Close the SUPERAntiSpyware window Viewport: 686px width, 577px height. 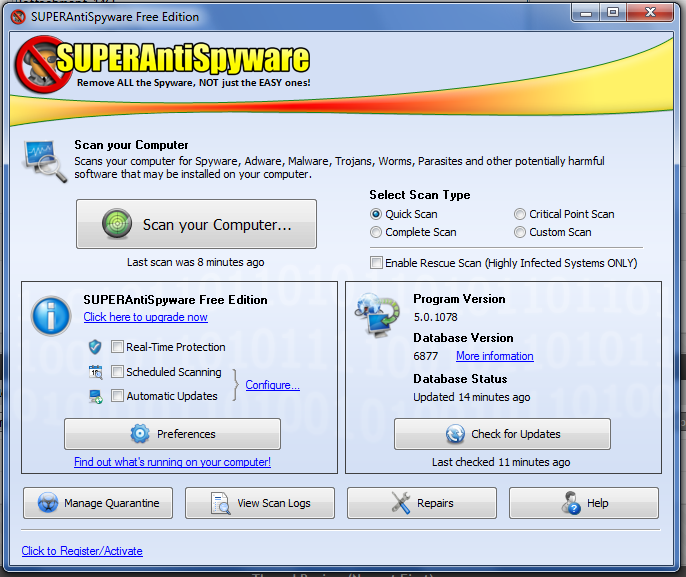pos(650,13)
